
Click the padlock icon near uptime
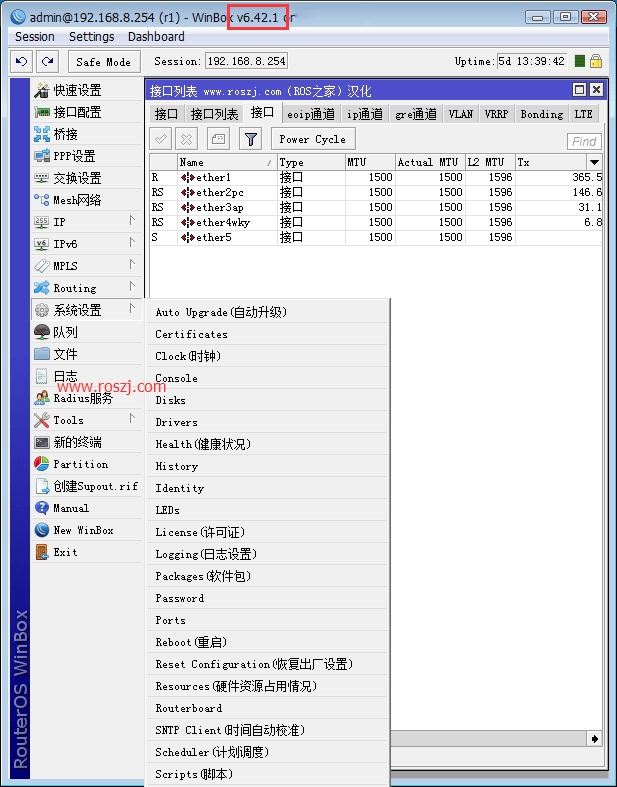point(596,61)
